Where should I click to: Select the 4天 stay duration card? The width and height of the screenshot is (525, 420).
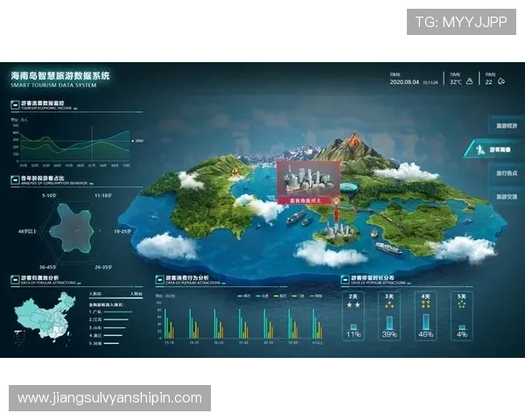[x=425, y=316]
